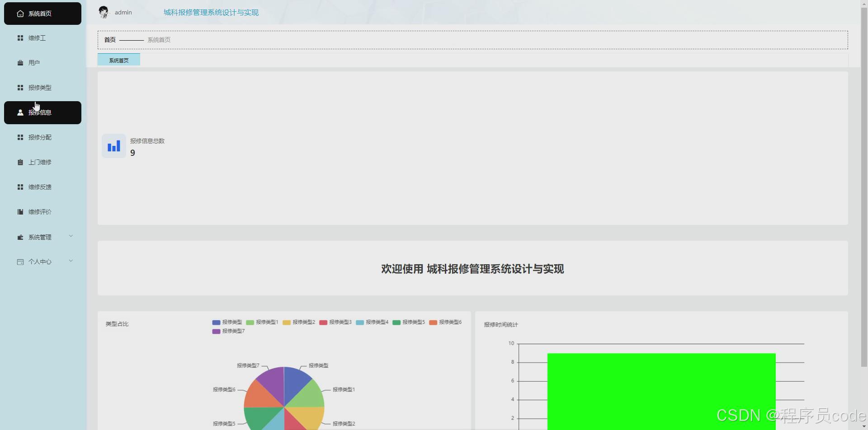This screenshot has height=430, width=868.
Task: Click the 报修类型1 pie label
Action: pyautogui.click(x=344, y=389)
